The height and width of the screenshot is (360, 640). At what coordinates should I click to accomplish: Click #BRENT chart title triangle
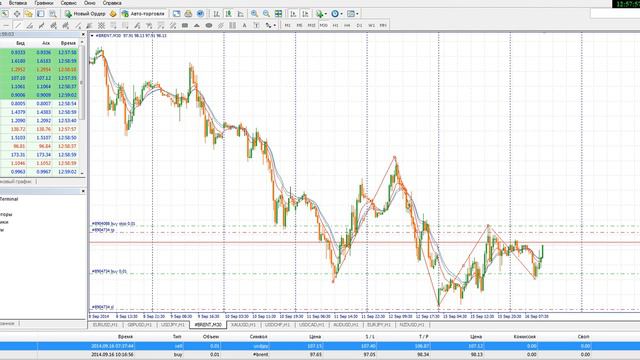92,36
